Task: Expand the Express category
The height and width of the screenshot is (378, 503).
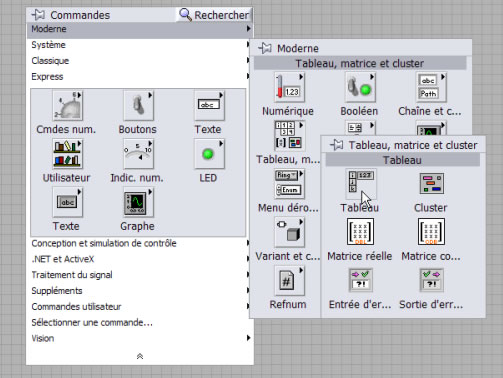Action: coord(139,77)
